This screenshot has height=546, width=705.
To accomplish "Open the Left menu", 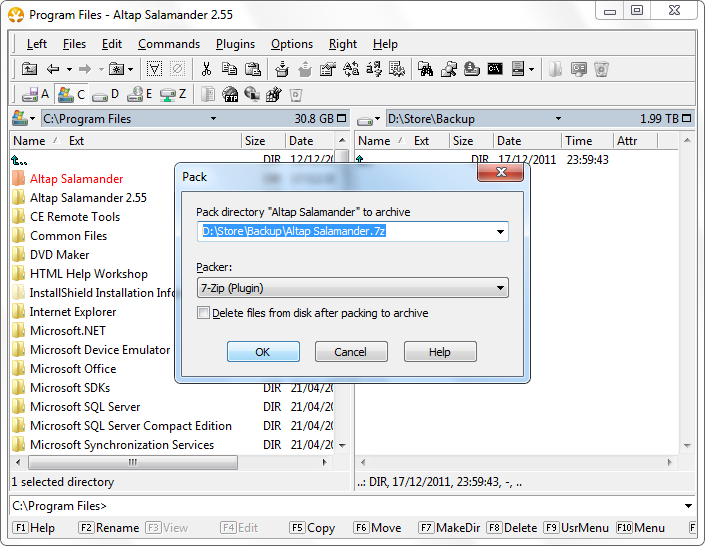I will point(36,44).
